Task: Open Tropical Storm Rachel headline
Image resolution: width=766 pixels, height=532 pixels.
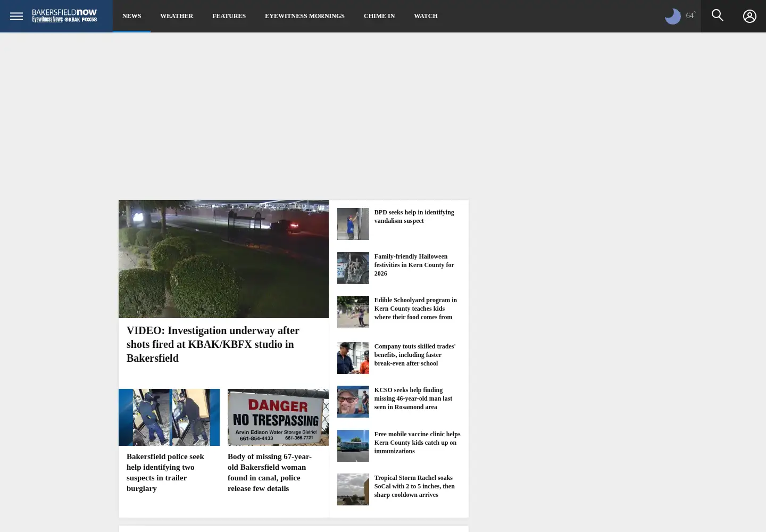Action: click(414, 486)
